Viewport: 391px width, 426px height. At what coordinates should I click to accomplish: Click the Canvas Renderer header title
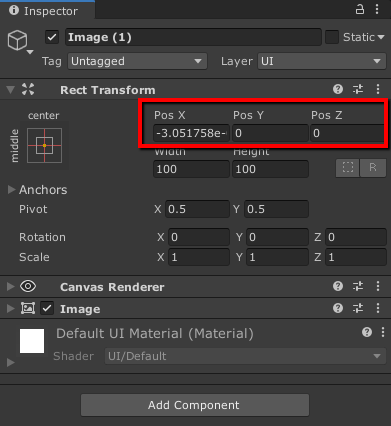[112, 287]
